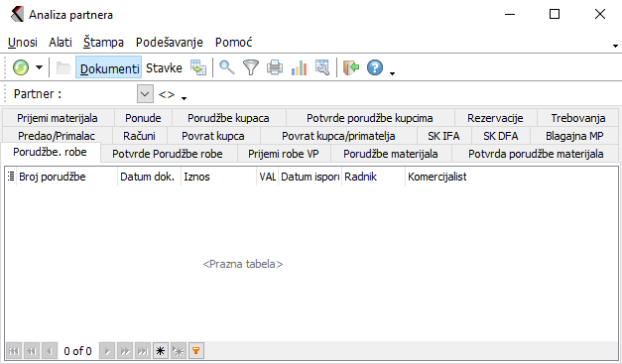Click the grid export icon beside Stavke
This screenshot has width=622, height=364.
(x=198, y=67)
